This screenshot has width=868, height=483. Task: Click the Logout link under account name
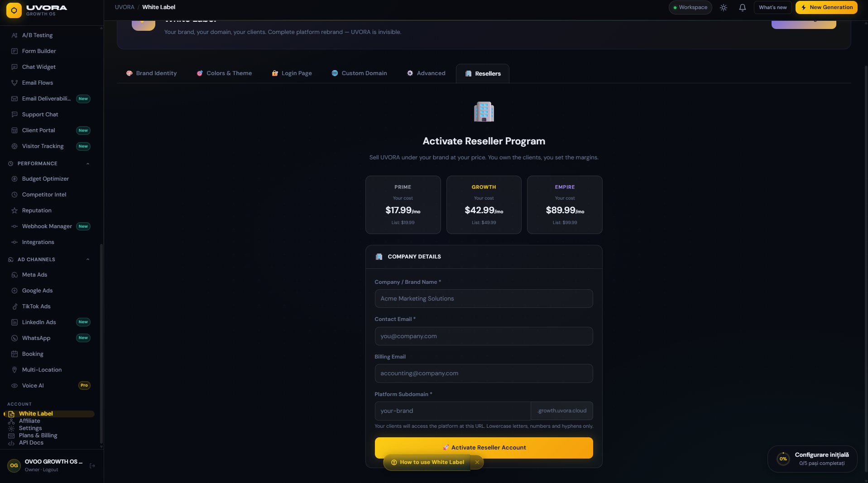click(50, 470)
